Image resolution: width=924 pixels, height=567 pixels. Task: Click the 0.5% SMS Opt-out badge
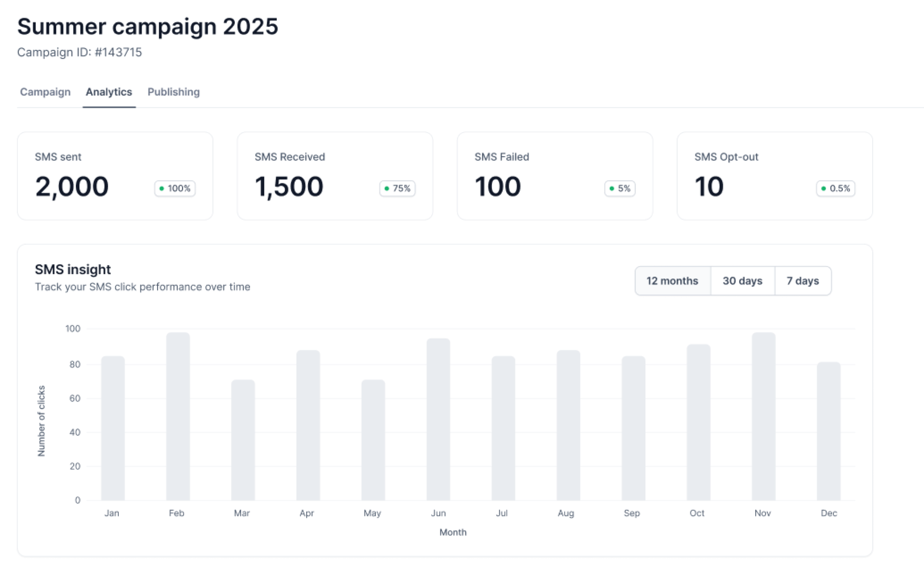click(x=836, y=188)
